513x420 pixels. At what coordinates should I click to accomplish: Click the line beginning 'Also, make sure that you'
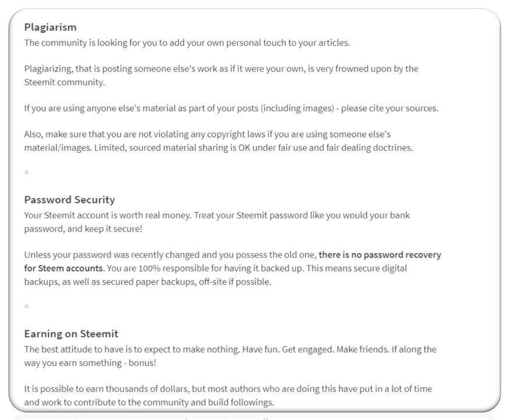click(x=207, y=134)
